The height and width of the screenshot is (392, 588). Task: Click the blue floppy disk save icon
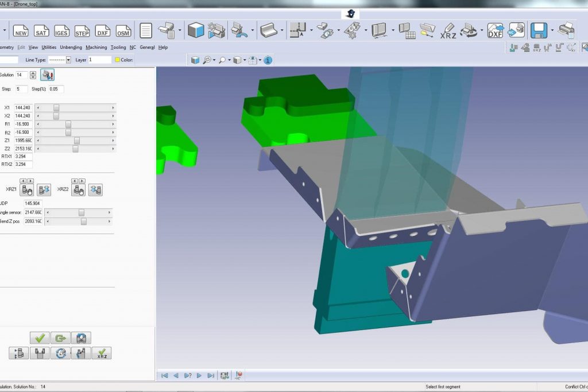coord(539,30)
